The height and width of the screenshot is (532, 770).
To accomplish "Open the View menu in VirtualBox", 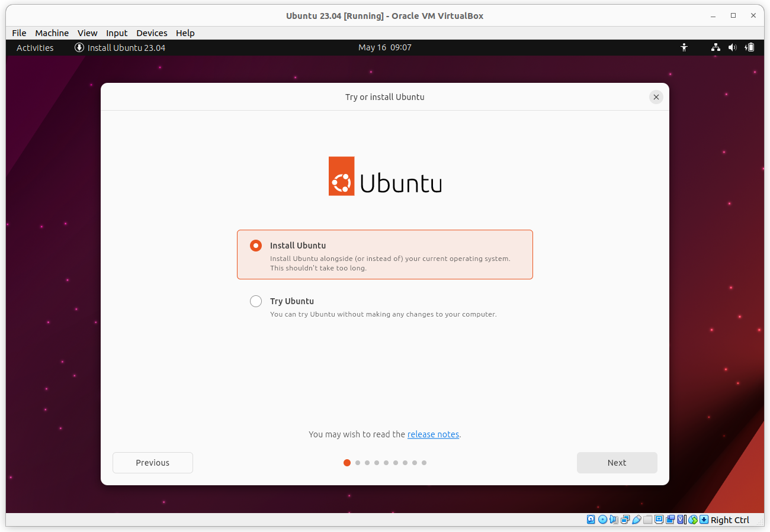I will [87, 33].
